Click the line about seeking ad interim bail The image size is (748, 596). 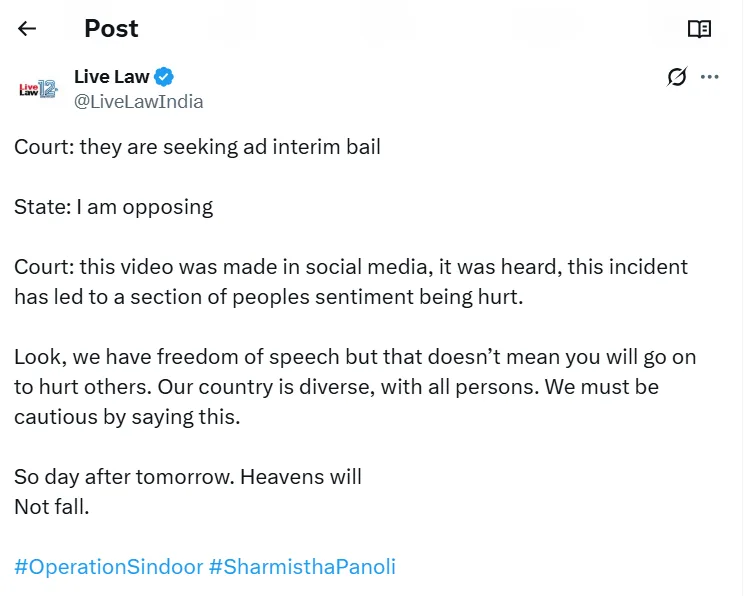click(x=197, y=147)
